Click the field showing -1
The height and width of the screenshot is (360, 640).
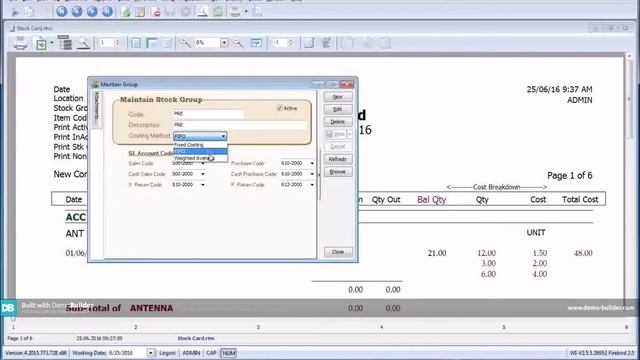coord(279,42)
